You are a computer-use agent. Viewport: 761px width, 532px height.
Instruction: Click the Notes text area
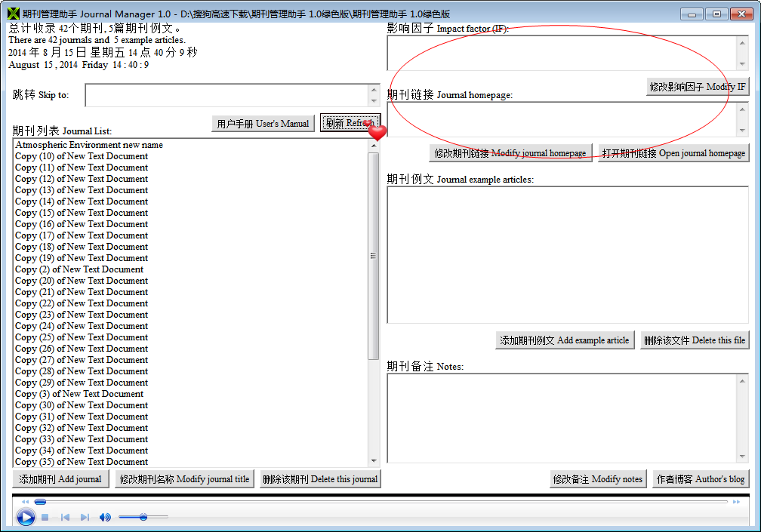[x=562, y=418]
